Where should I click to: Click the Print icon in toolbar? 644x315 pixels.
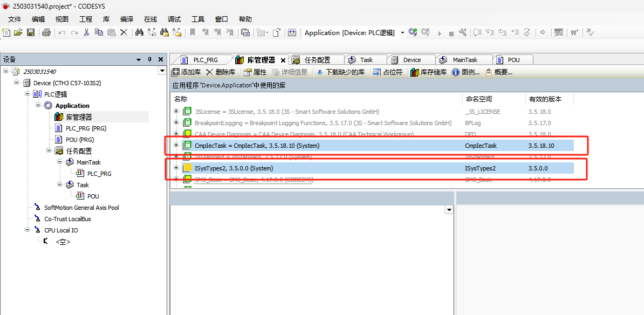click(x=46, y=32)
